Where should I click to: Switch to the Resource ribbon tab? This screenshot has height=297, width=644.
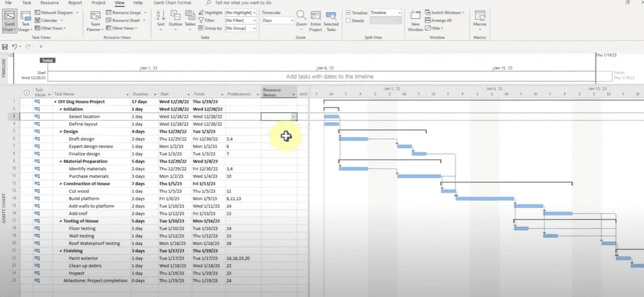[49, 2]
